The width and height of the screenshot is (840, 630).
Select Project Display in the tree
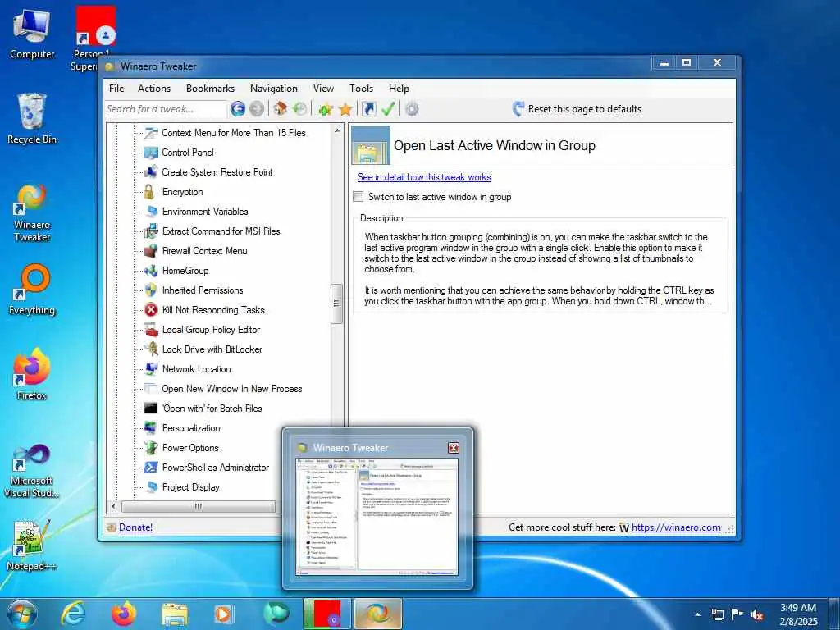point(190,487)
